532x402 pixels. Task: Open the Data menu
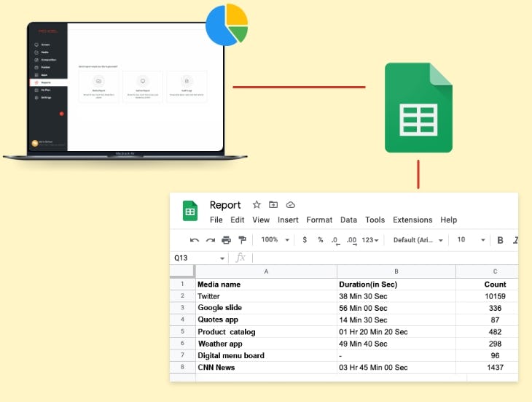coord(348,220)
